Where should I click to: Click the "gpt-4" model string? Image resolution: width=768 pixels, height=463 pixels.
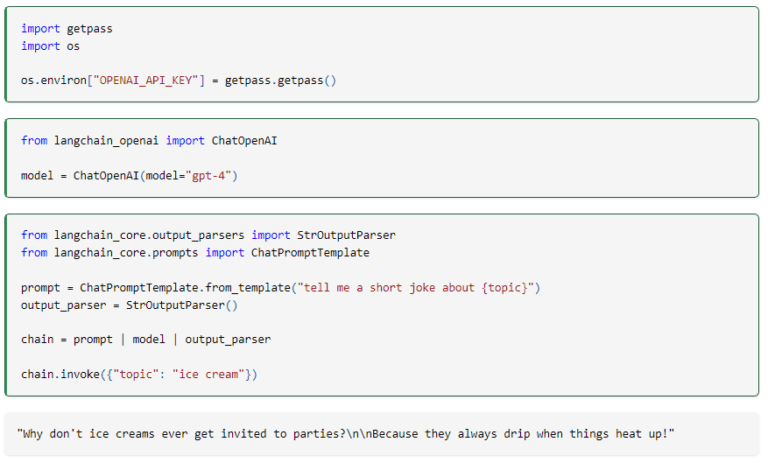pos(212,176)
